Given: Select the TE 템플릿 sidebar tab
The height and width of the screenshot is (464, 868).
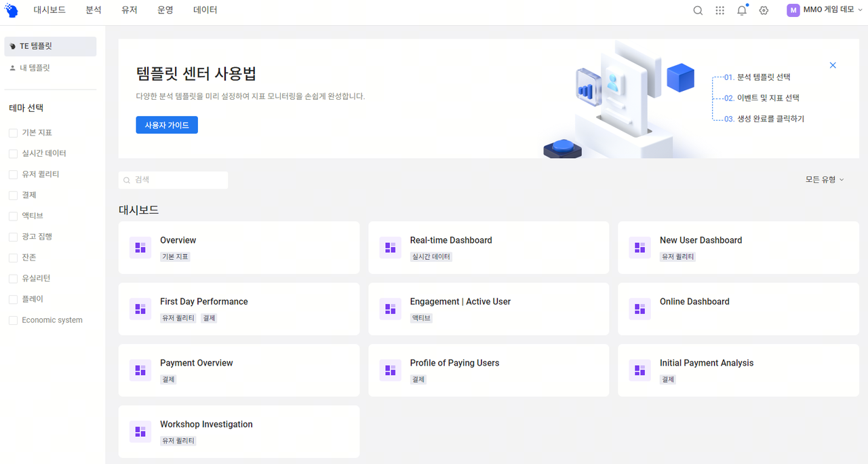Looking at the screenshot, I should point(50,46).
